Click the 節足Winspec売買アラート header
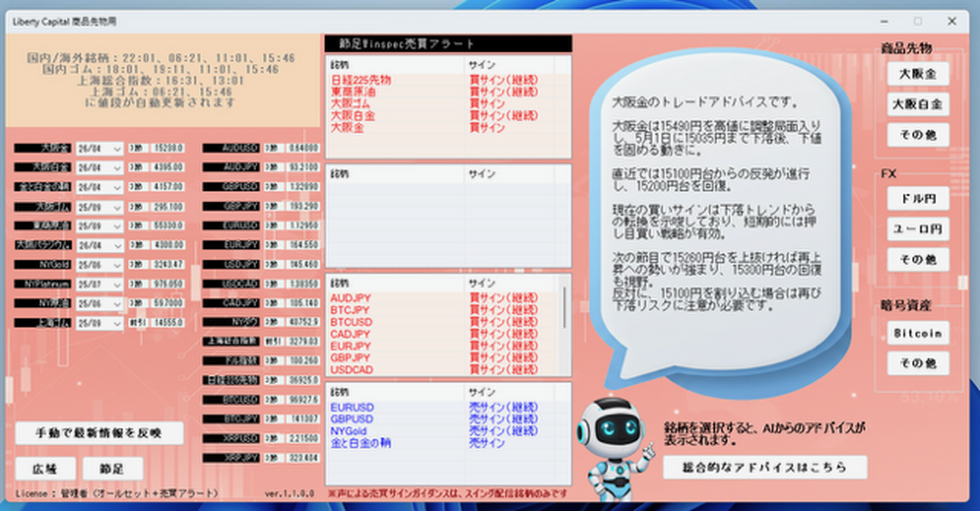The width and height of the screenshot is (980, 511). pos(448,44)
